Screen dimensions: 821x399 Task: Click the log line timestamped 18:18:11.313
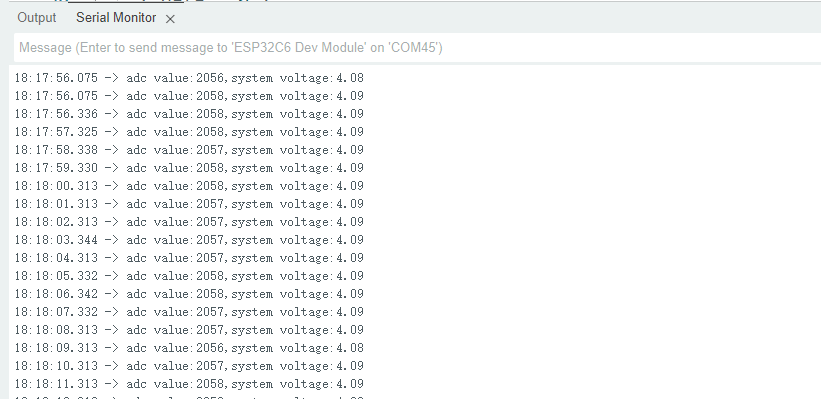coord(189,384)
